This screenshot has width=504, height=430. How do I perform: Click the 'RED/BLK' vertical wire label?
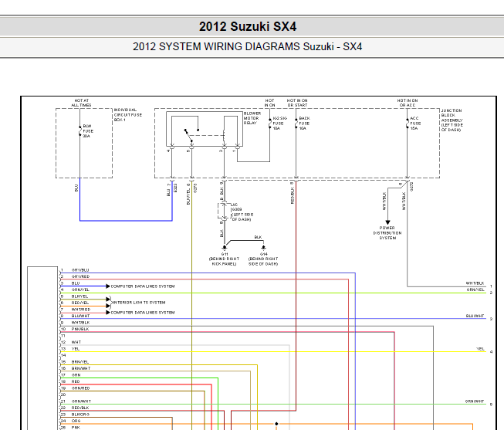(x=293, y=196)
